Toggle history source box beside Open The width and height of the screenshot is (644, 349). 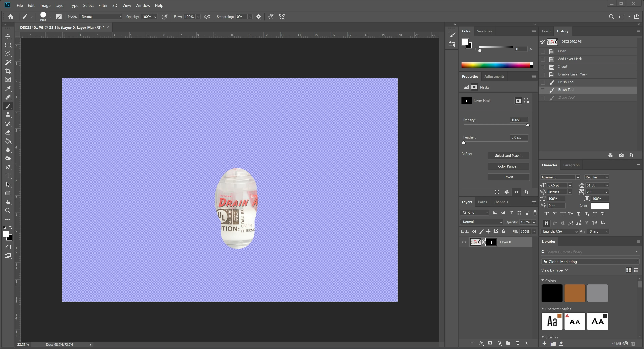click(543, 51)
